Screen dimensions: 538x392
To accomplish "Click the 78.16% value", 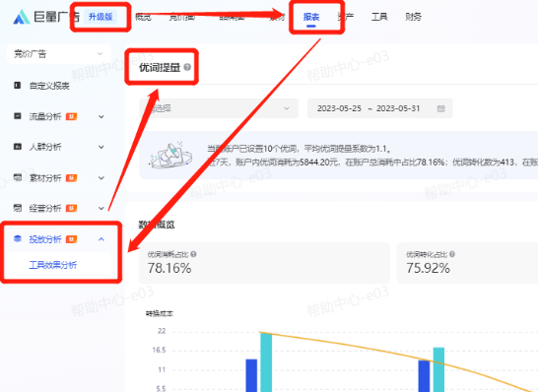I will click(169, 268).
